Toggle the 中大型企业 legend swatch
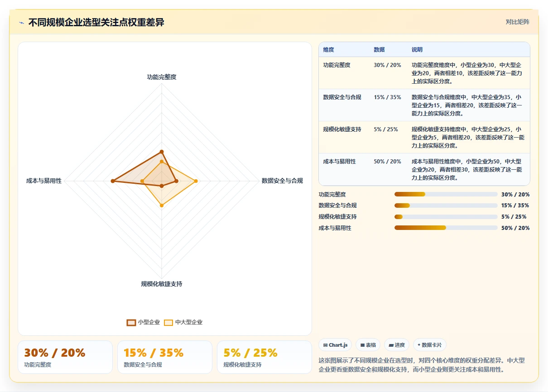The height and width of the screenshot is (392, 548). click(168, 322)
